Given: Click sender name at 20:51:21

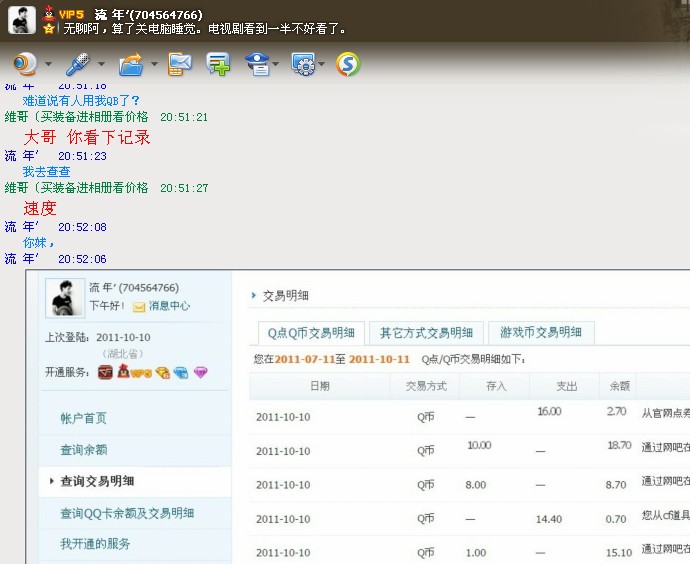Looking at the screenshot, I should [77, 117].
